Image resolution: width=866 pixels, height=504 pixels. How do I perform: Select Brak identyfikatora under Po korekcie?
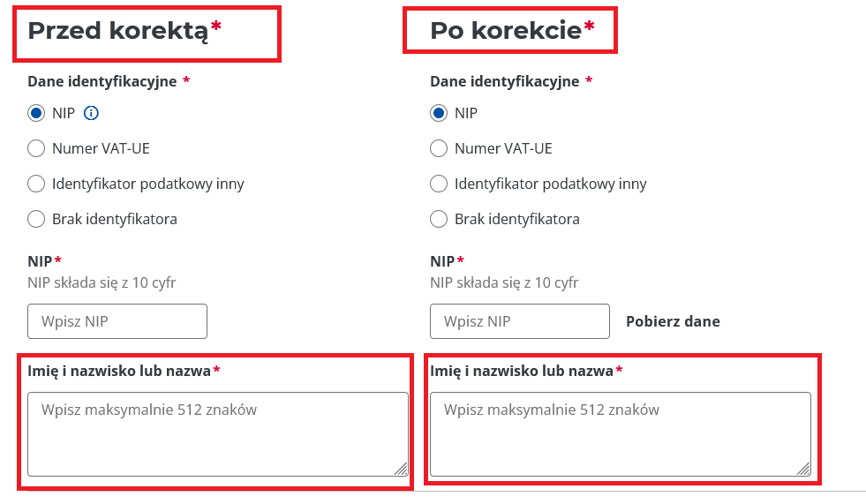click(439, 219)
